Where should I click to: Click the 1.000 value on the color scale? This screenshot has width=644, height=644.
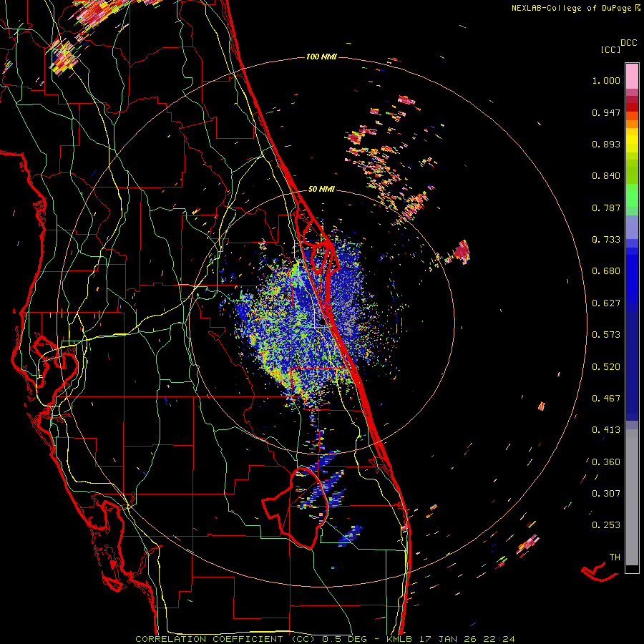tap(606, 80)
